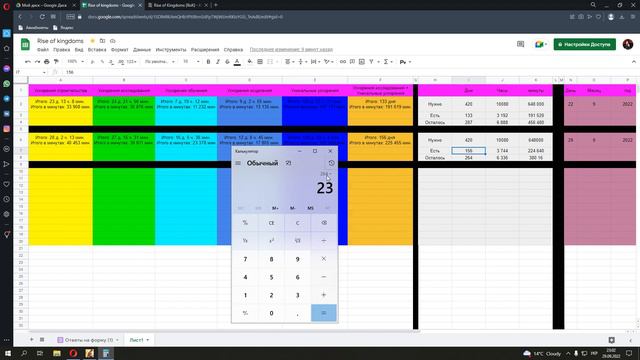Undo the last spreadsheet action
Viewport: 640px width, 360px height.
tap(28, 62)
